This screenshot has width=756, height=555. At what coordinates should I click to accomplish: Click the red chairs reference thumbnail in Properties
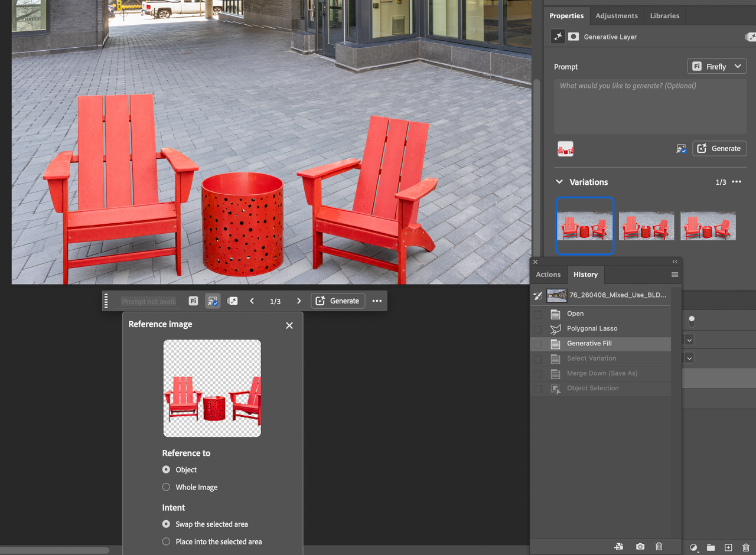(x=565, y=149)
